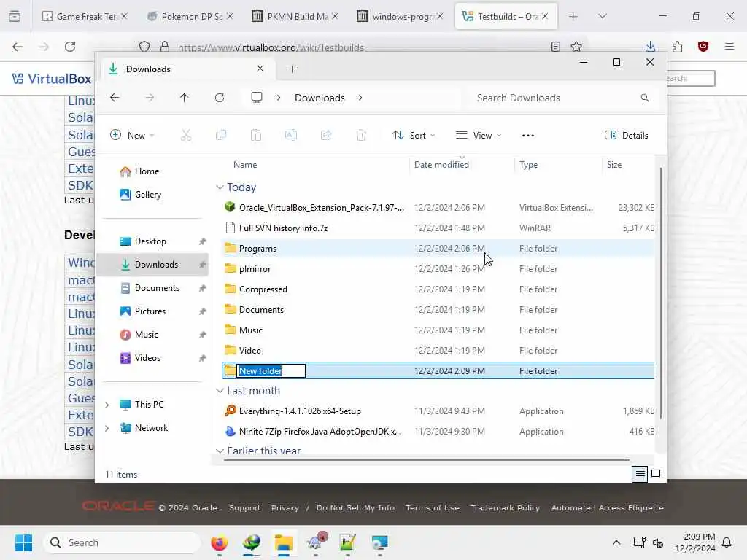Click the Delete trash icon in Explorer
This screenshot has height=560, width=747.
pyautogui.click(x=362, y=135)
